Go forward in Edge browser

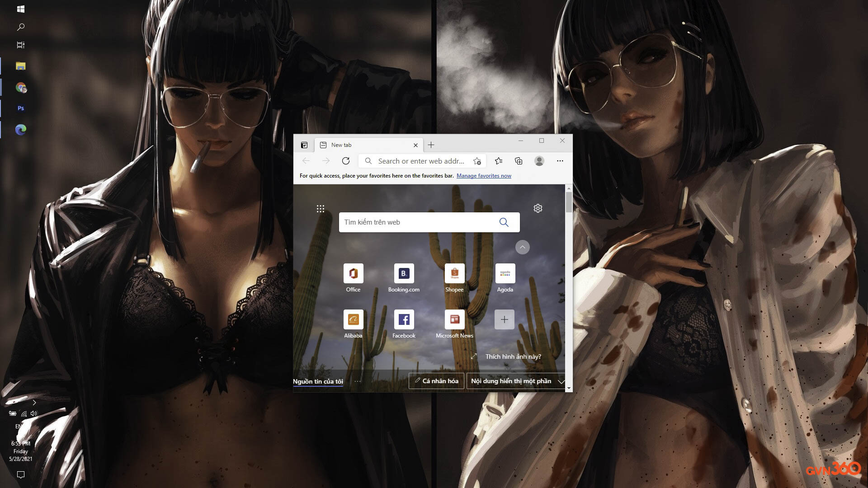coord(326,161)
